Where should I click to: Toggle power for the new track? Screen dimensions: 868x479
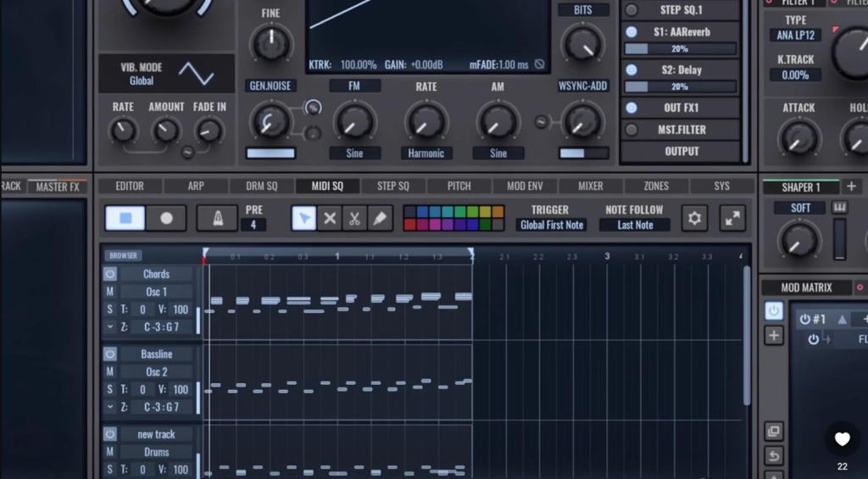[x=109, y=434]
